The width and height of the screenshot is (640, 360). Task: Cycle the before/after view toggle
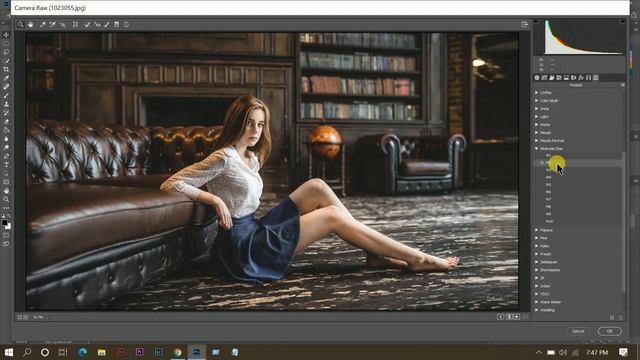(x=501, y=317)
